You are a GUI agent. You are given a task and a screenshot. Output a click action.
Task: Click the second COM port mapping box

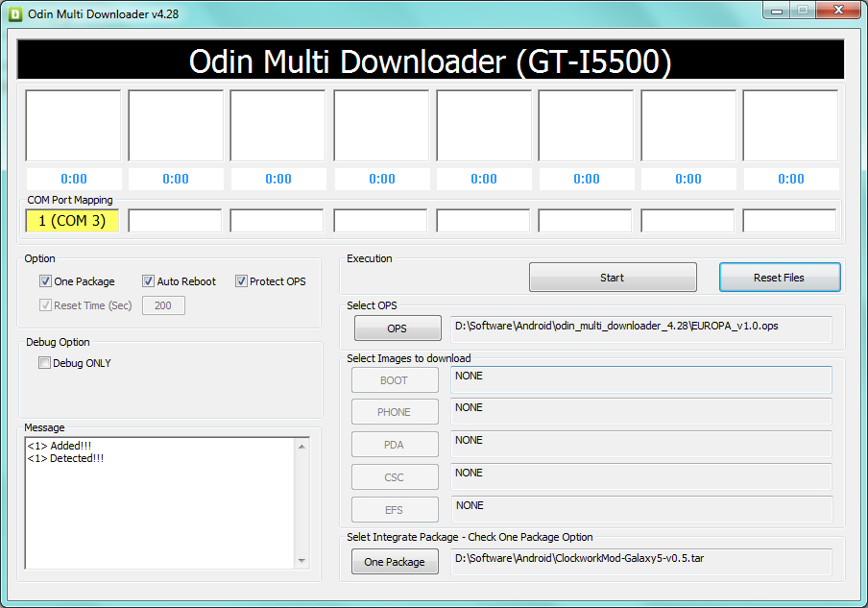coord(175,221)
